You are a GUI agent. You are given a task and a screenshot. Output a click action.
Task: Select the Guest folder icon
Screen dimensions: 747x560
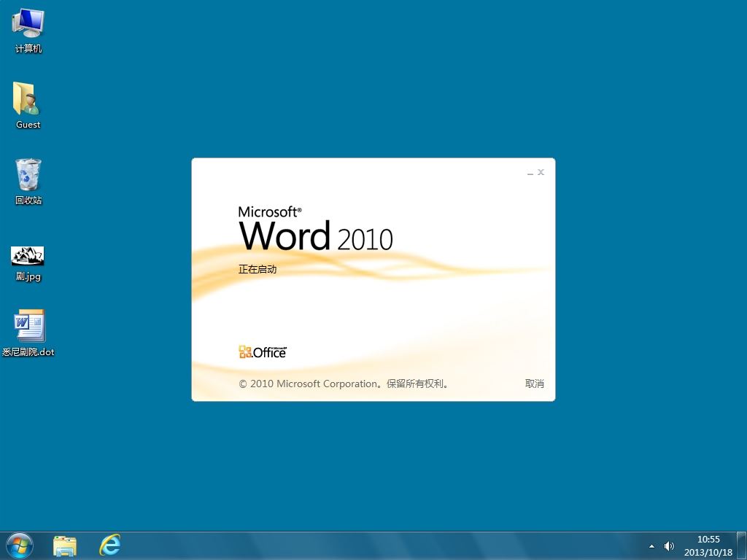(x=28, y=105)
